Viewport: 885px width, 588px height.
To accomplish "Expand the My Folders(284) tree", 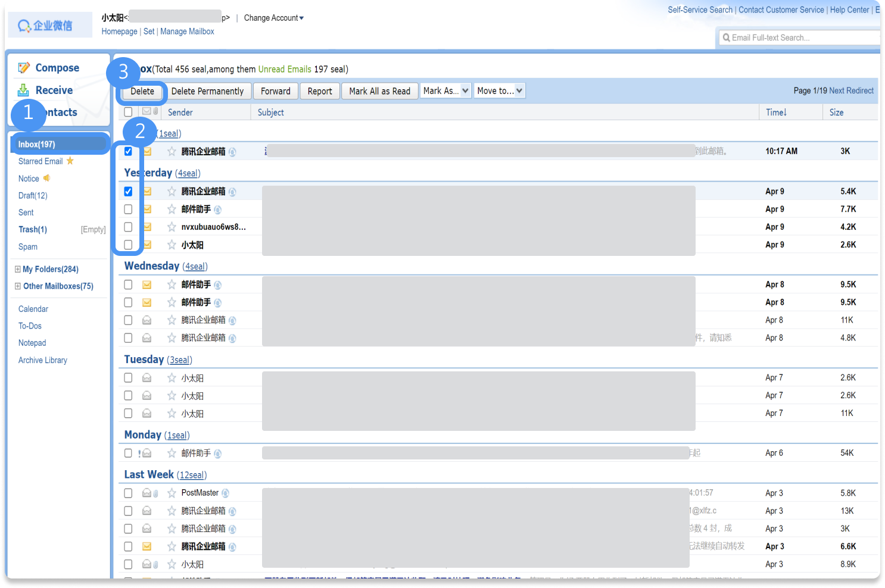I will pyautogui.click(x=18, y=269).
